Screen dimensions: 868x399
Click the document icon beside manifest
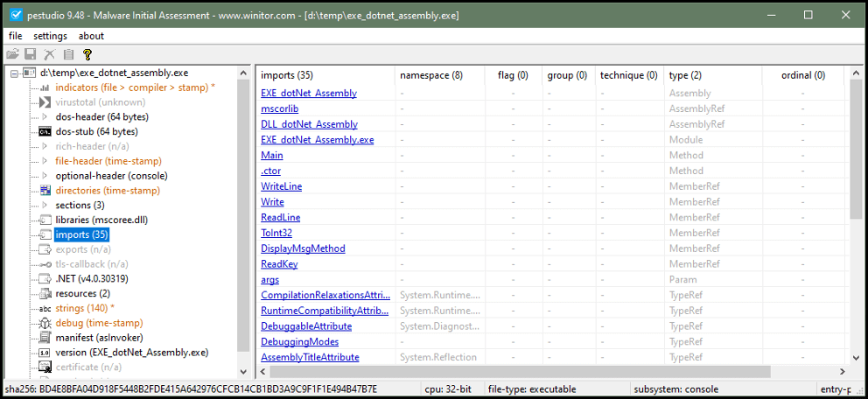tap(45, 338)
